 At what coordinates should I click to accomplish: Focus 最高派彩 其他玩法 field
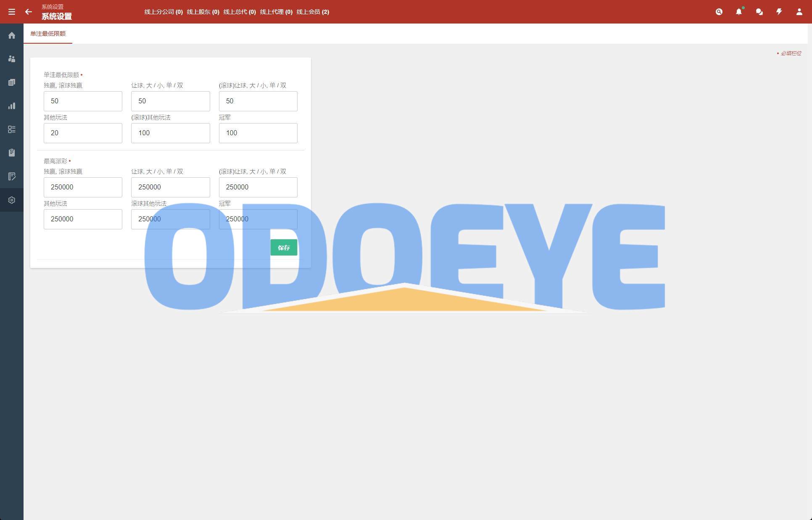click(x=83, y=219)
